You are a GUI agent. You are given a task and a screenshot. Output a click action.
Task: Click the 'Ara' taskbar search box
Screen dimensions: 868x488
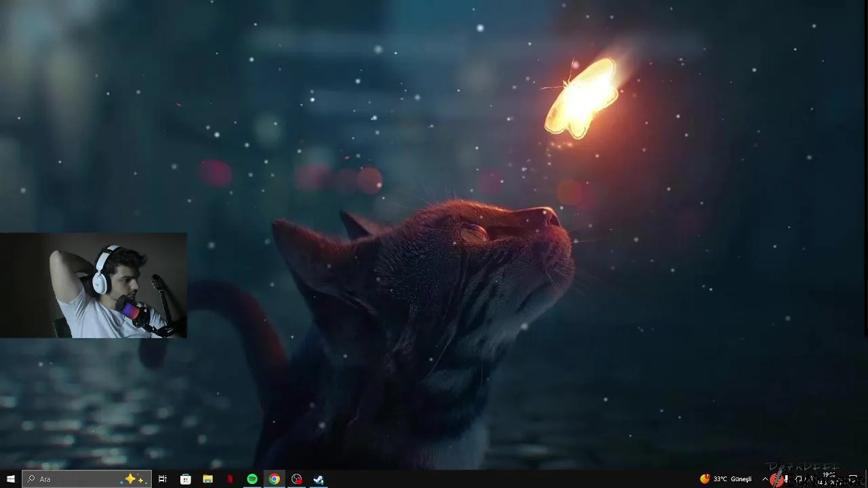(x=87, y=479)
